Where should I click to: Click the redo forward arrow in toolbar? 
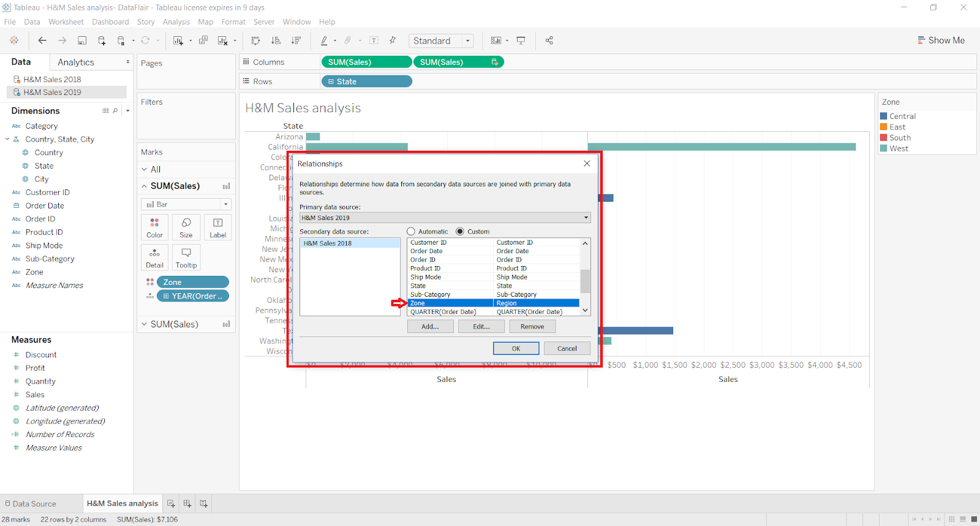62,40
